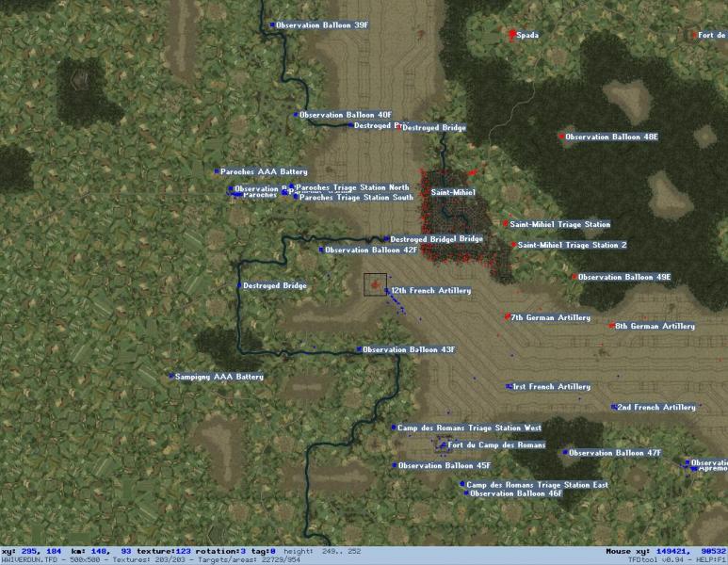Click the height 249.. 252 readout
Screen dimensions: 728x565
[322, 551]
